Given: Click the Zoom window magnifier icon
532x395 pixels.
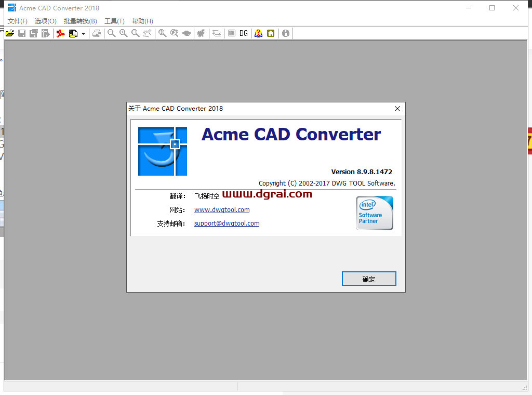Looking at the screenshot, I should click(136, 33).
